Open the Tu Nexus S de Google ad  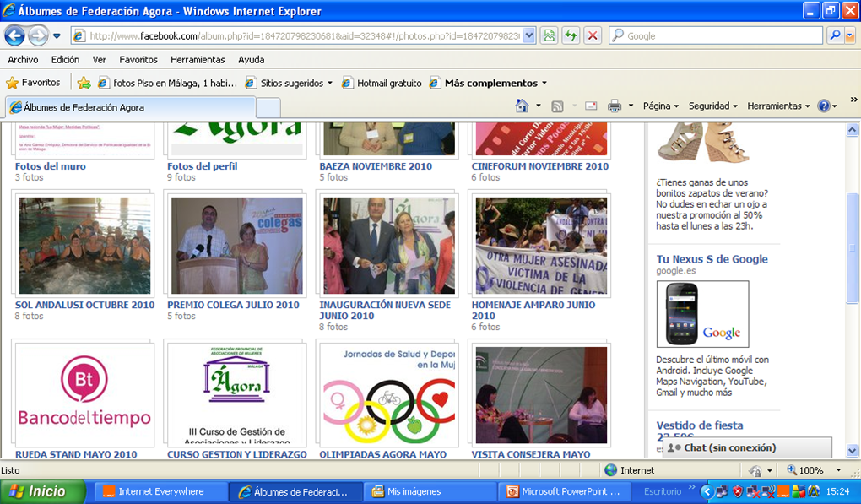pos(712,259)
